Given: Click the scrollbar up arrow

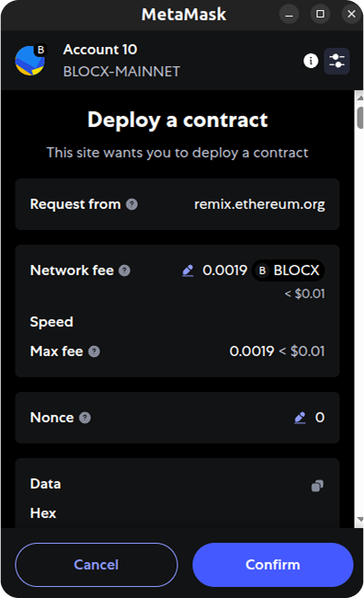Looking at the screenshot, I should coord(359,98).
